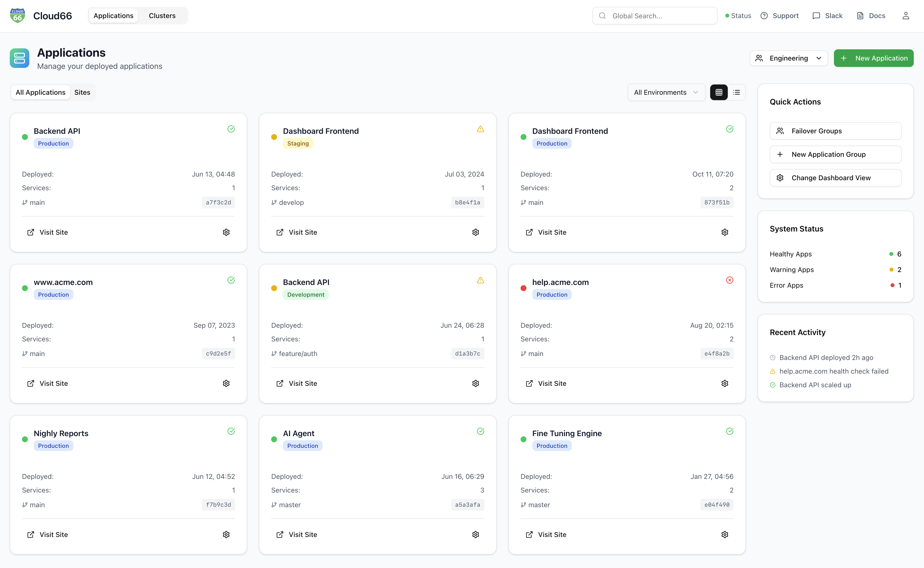Open Change Dashboard View options
This screenshot has height=568, width=924.
point(835,178)
